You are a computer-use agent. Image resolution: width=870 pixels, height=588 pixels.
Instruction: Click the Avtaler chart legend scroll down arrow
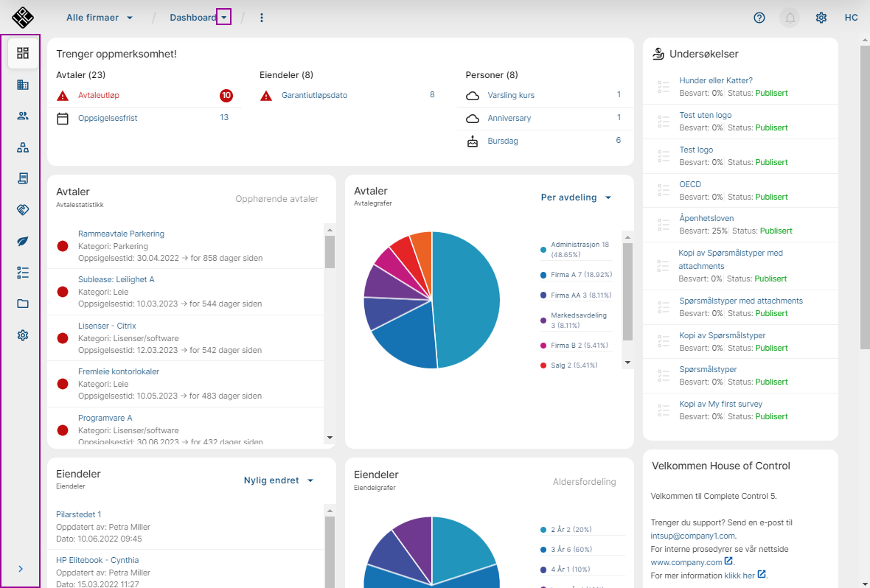click(x=628, y=363)
